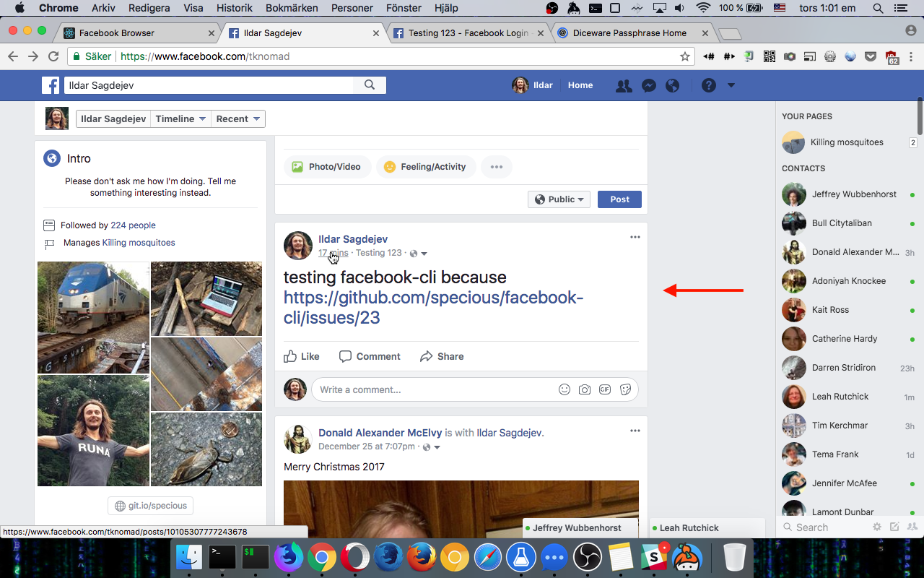The image size is (924, 578).
Task: Insert a GIF in the comment
Action: 605,389
